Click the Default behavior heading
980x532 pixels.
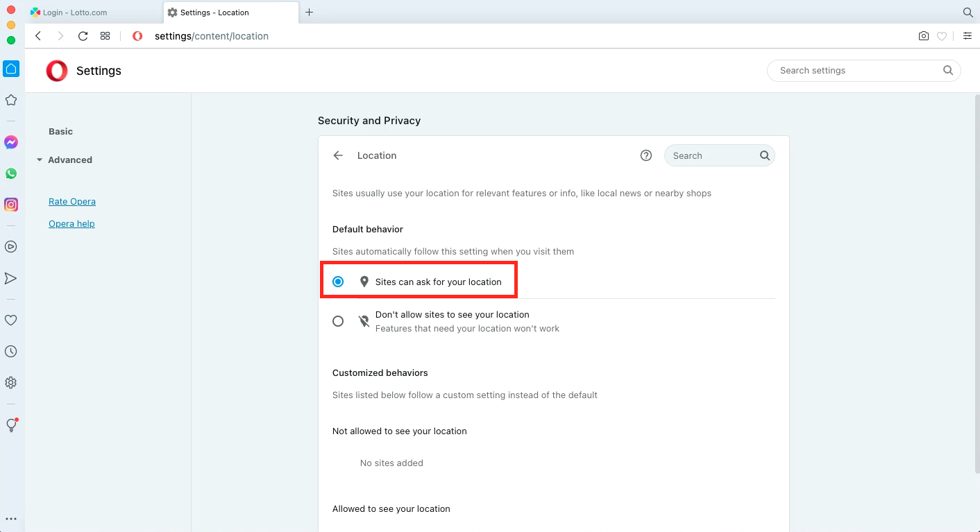(368, 230)
